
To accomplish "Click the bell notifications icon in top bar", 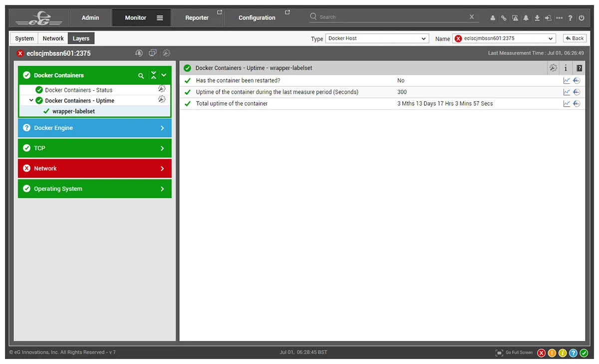I will tap(526, 18).
